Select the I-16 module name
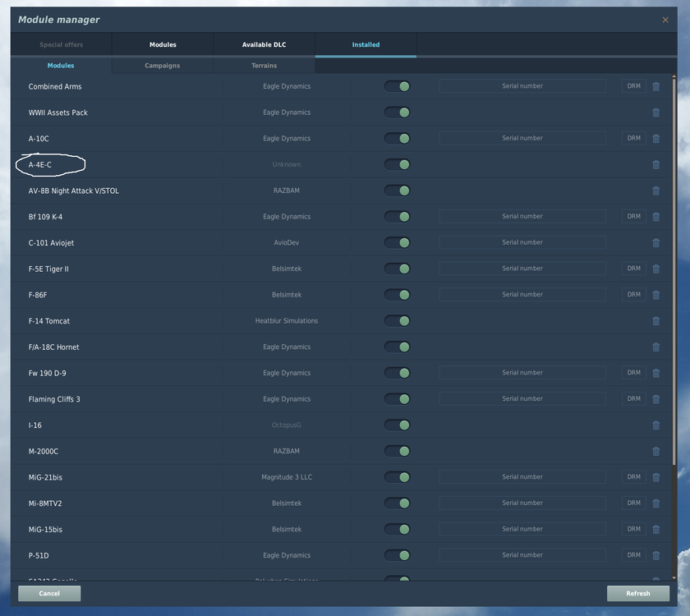This screenshot has width=690, height=616. pyautogui.click(x=35, y=425)
